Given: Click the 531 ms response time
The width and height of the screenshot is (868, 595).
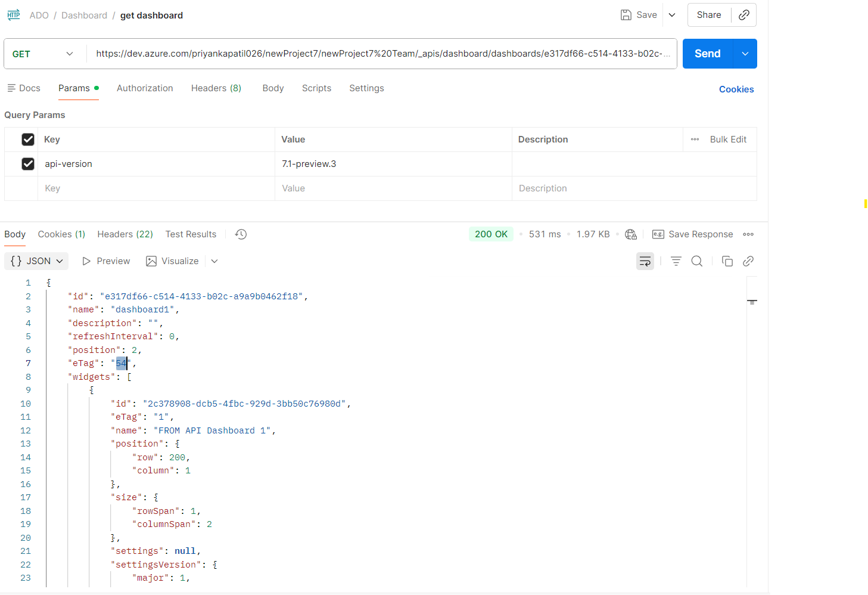Looking at the screenshot, I should [545, 234].
